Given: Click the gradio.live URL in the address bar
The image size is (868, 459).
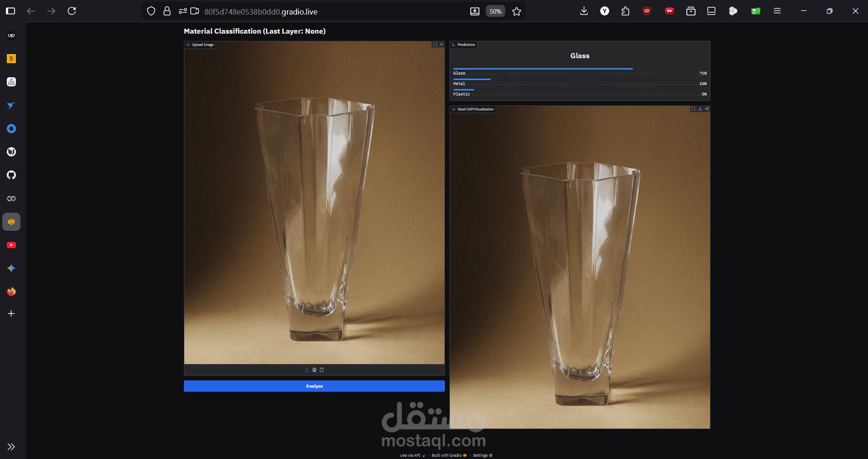Looking at the screenshot, I should 261,11.
